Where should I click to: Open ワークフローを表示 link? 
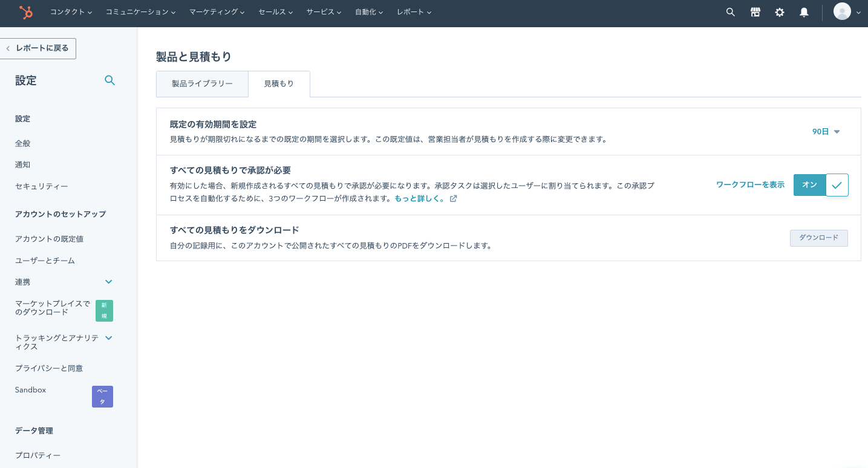[750, 185]
